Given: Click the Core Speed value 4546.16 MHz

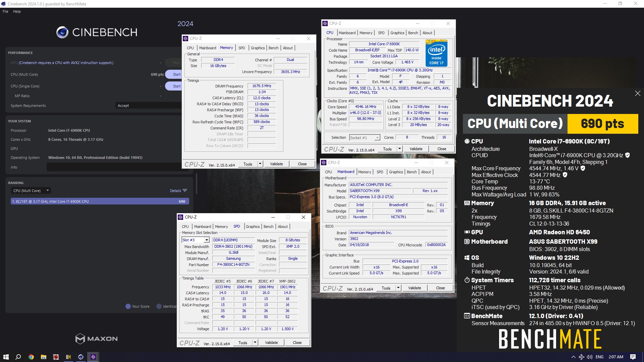Looking at the screenshot, I should [x=366, y=107].
